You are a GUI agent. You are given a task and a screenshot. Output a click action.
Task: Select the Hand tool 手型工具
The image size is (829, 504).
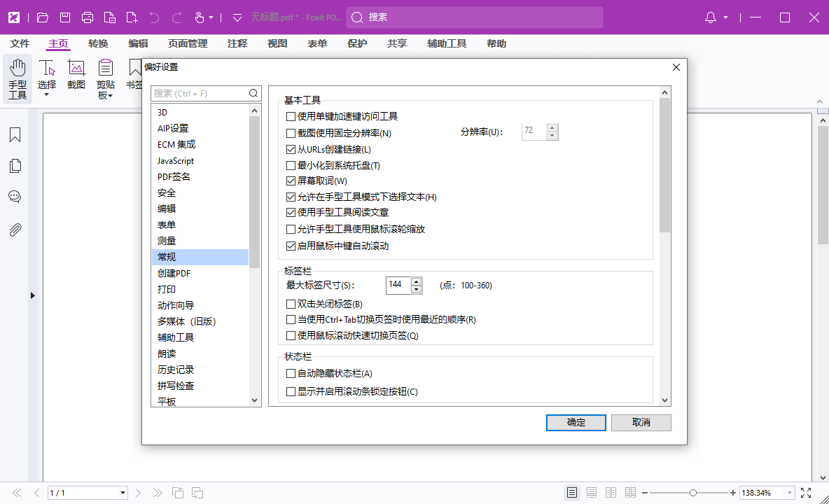[17, 77]
